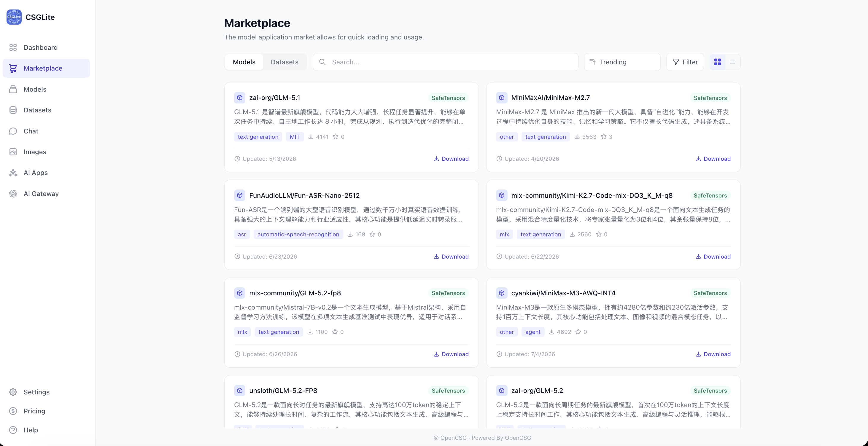The width and height of the screenshot is (868, 446).
Task: Click the cube icon for zai-org/GLM-5.2
Action: click(x=501, y=391)
